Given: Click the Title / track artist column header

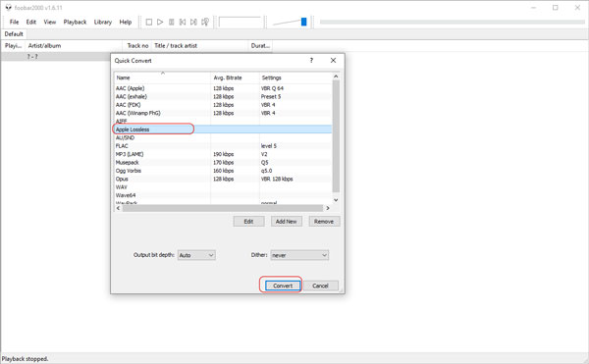Looking at the screenshot, I should [x=200, y=46].
